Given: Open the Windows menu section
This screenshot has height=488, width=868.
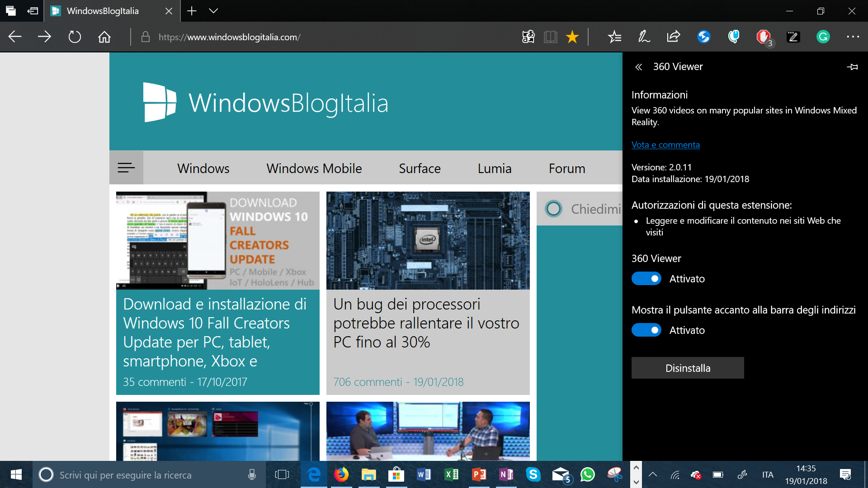Looking at the screenshot, I should click(x=203, y=169).
